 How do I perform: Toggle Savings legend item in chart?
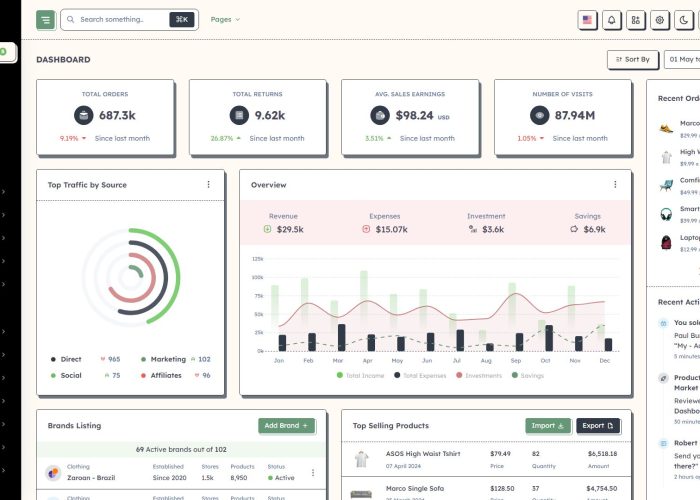point(528,375)
